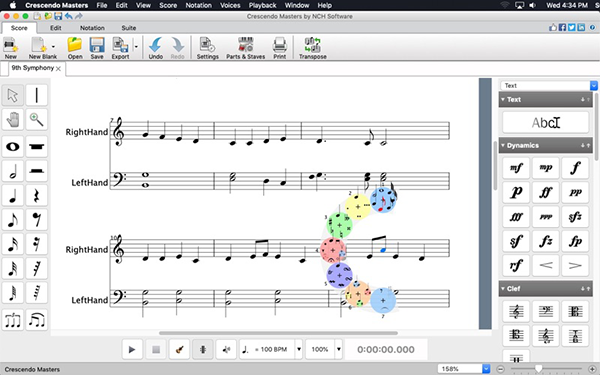Choose the eighth rest tool
Screen dimensions: 600x375
pyautogui.click(x=37, y=220)
